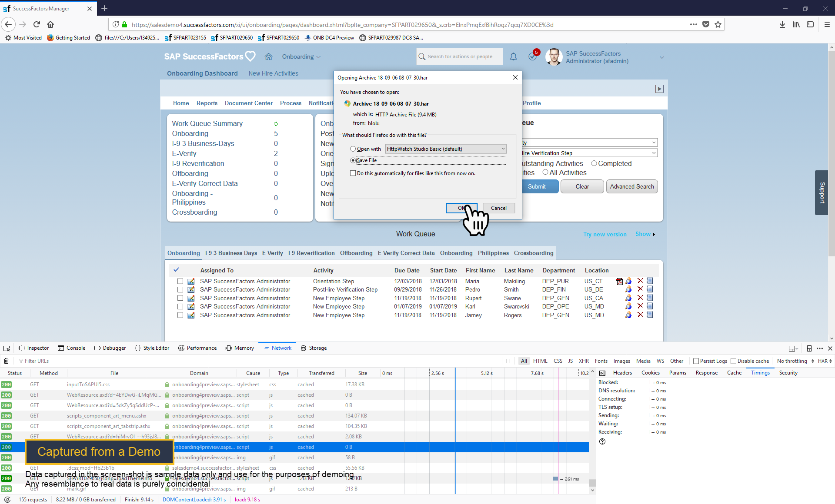The image size is (835, 504).
Task: Open the Headers tab in request details
Action: click(622, 373)
